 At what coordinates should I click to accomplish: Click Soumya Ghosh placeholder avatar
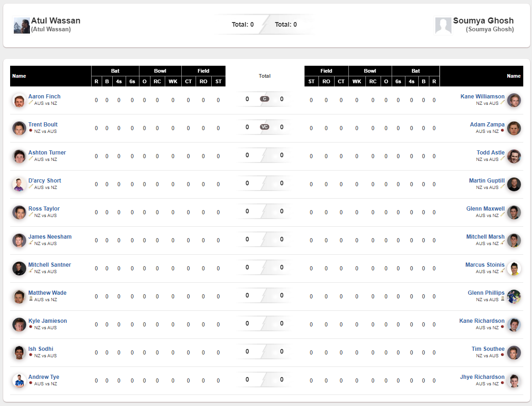pos(443,26)
